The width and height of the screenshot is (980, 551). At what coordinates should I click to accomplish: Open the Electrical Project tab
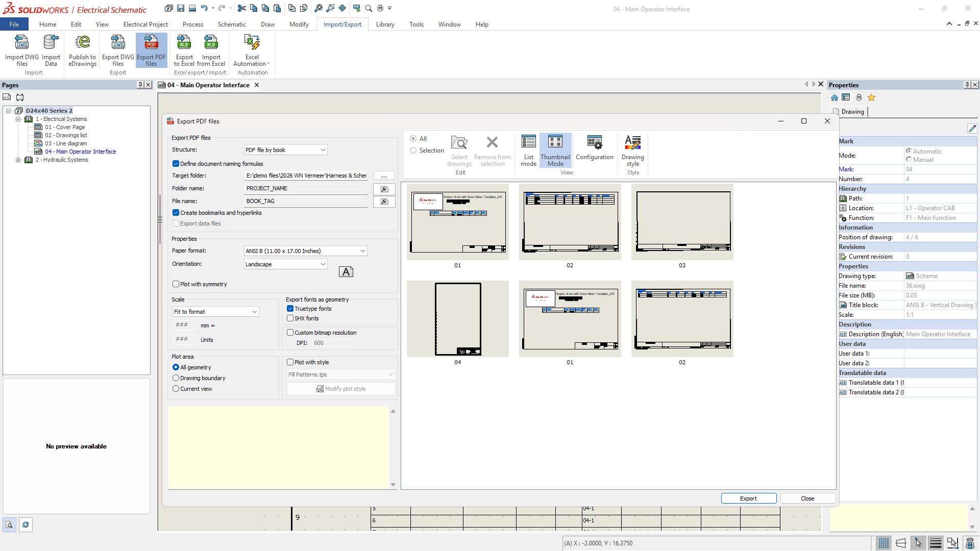point(145,24)
